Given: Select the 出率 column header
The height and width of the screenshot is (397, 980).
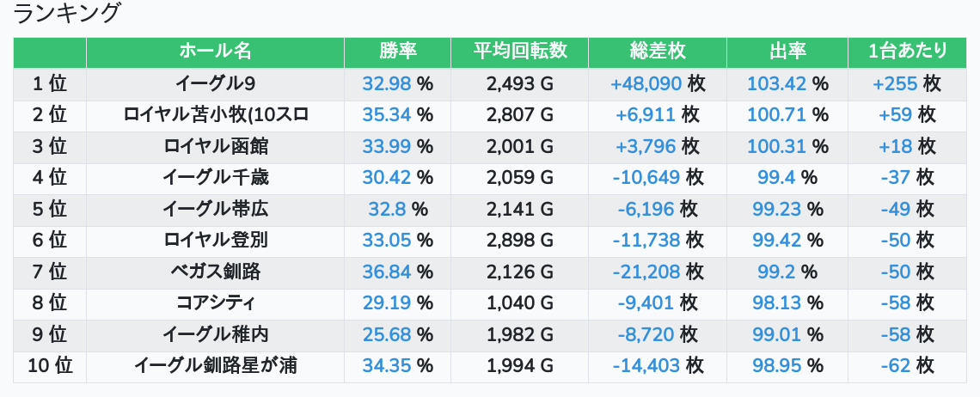Looking at the screenshot, I should (x=787, y=52).
